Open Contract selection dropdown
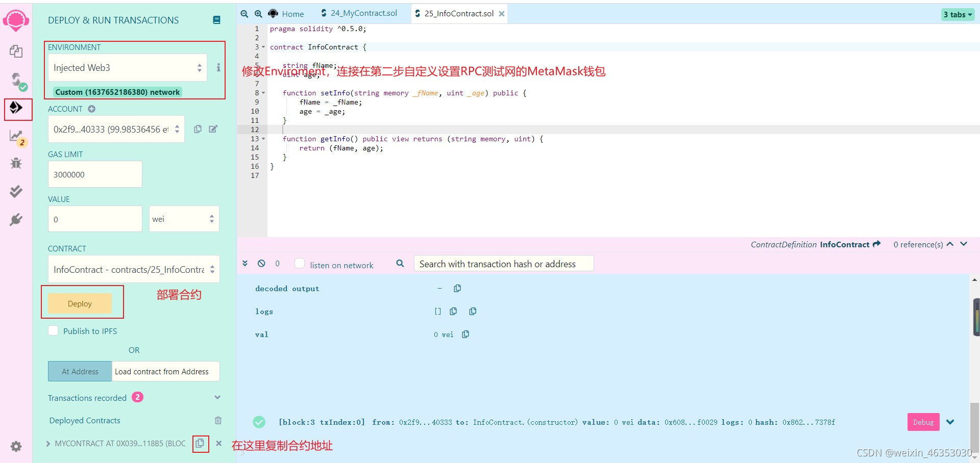980x463 pixels. pyautogui.click(x=134, y=269)
